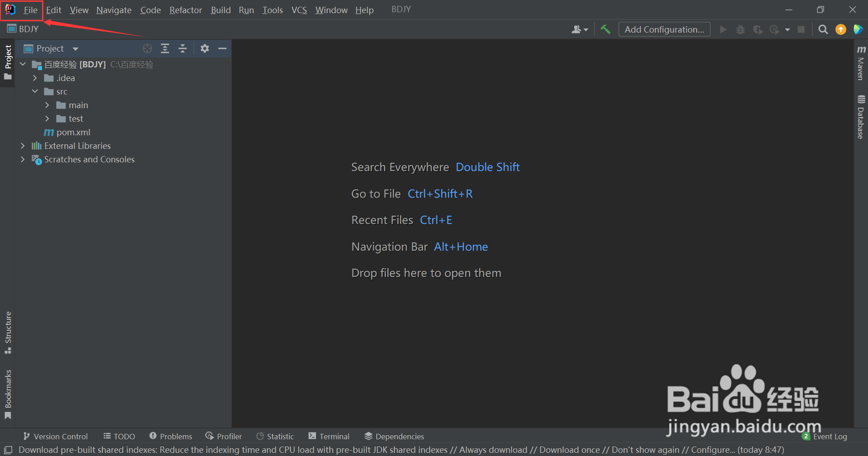868x456 pixels.
Task: Click the Debug bug icon
Action: (x=741, y=29)
